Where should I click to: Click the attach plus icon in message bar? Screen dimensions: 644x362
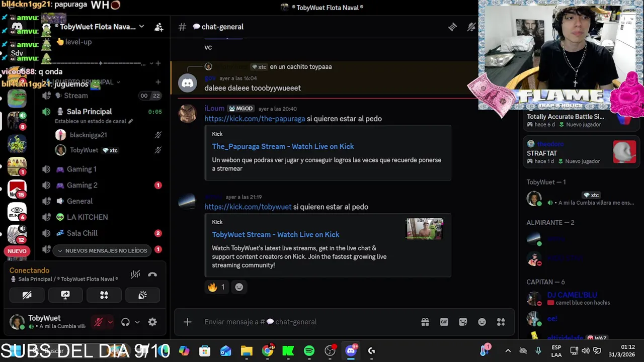pos(187,322)
